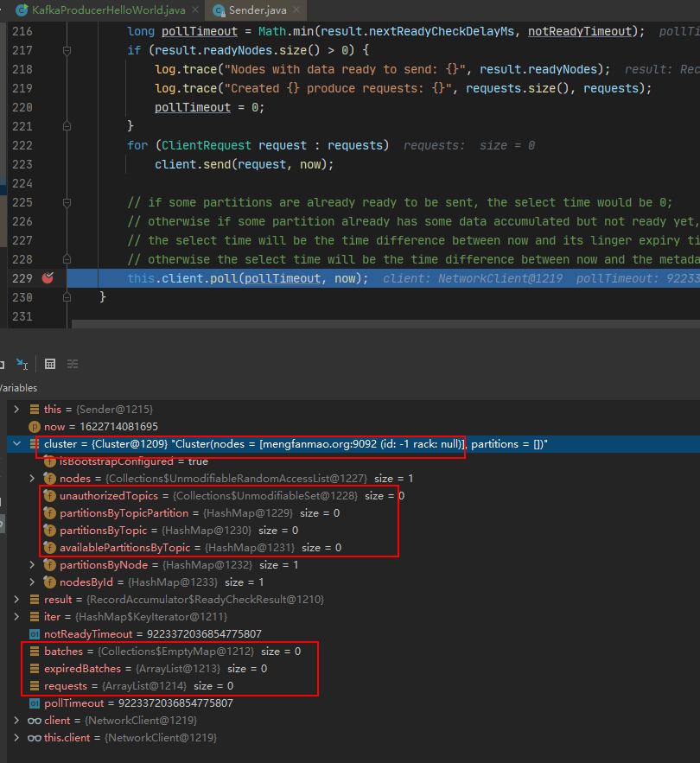Screen dimensions: 700x763
Task: Expand the iter variable
Action: [16, 616]
